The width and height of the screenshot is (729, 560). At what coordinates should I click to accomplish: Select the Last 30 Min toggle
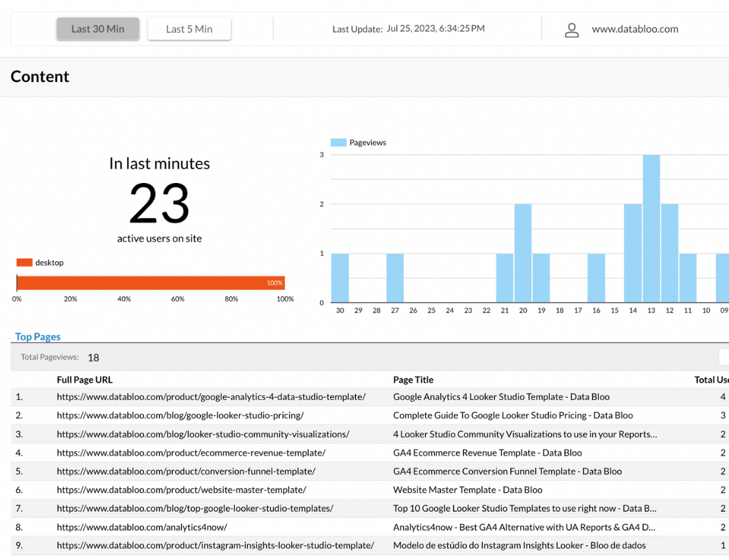pos(98,29)
